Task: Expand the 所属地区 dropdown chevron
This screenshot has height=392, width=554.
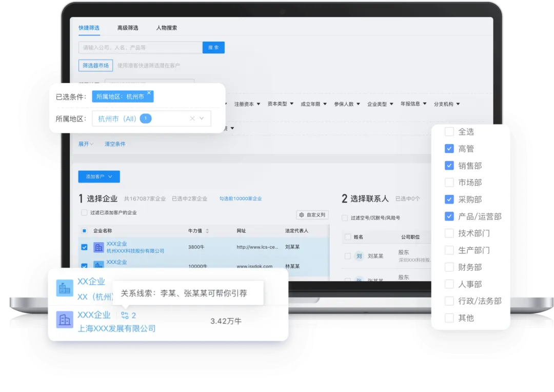Action: point(202,119)
